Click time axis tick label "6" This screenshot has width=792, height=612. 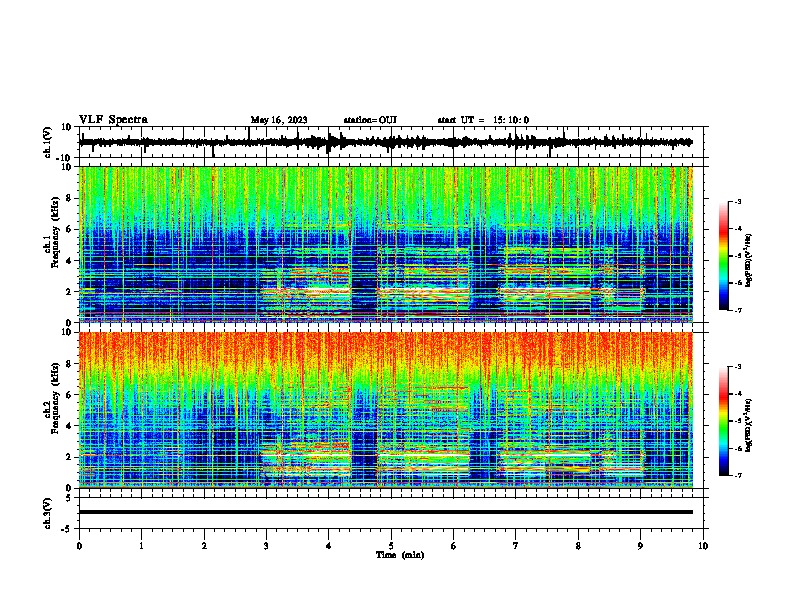[453, 546]
